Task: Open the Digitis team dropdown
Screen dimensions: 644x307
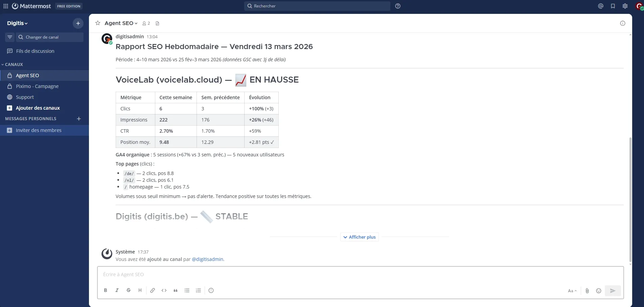Action: click(x=18, y=23)
